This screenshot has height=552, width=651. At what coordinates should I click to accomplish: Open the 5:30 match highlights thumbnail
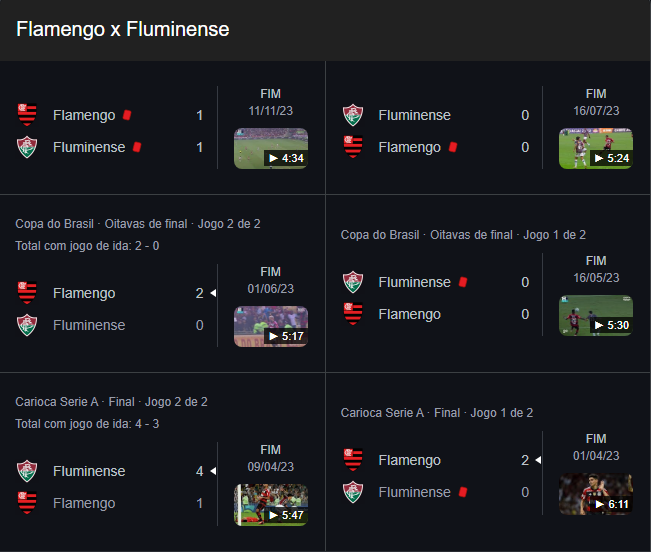(596, 315)
